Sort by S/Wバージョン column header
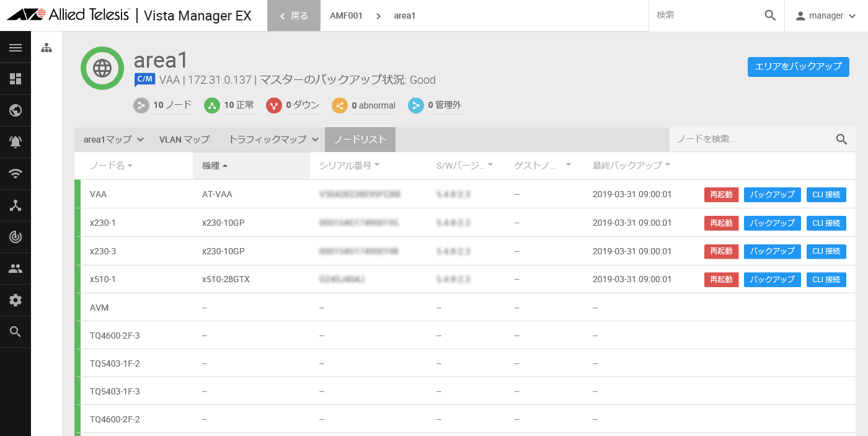Screen dimensions: 868x436 pos(465,166)
